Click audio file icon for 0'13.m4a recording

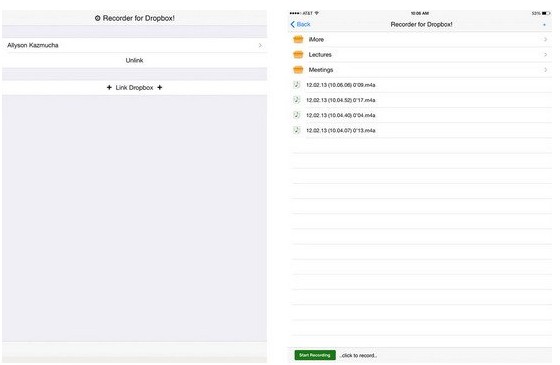pyautogui.click(x=296, y=130)
